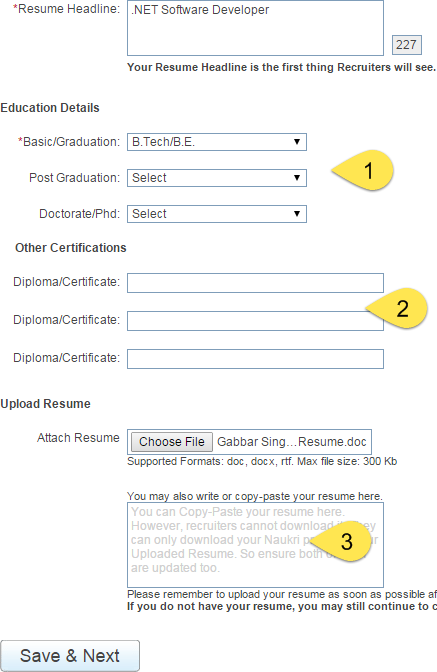Viewport: 437px width, 672px height.
Task: Click the Gabbar Sing...Resume.doc file name
Action: tap(292, 442)
